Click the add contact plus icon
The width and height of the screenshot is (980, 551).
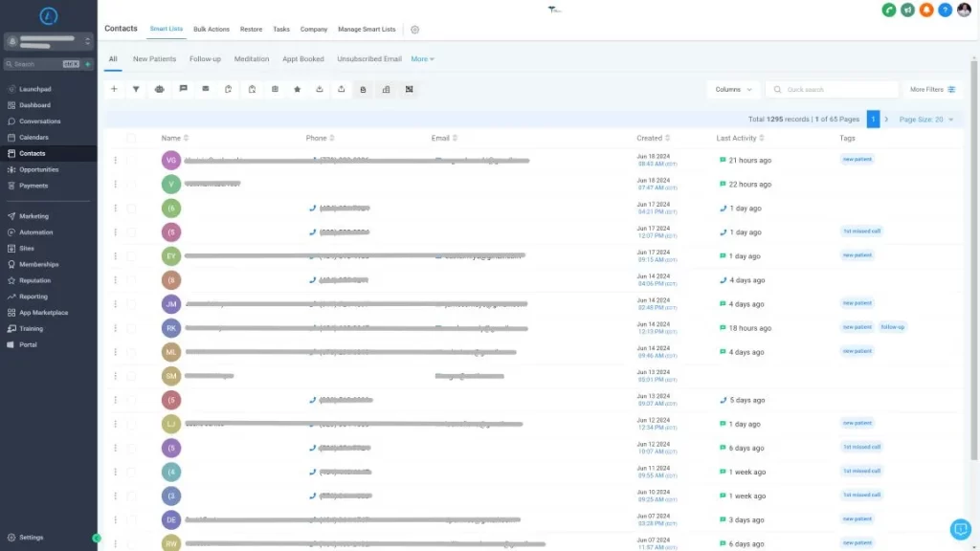(114, 89)
